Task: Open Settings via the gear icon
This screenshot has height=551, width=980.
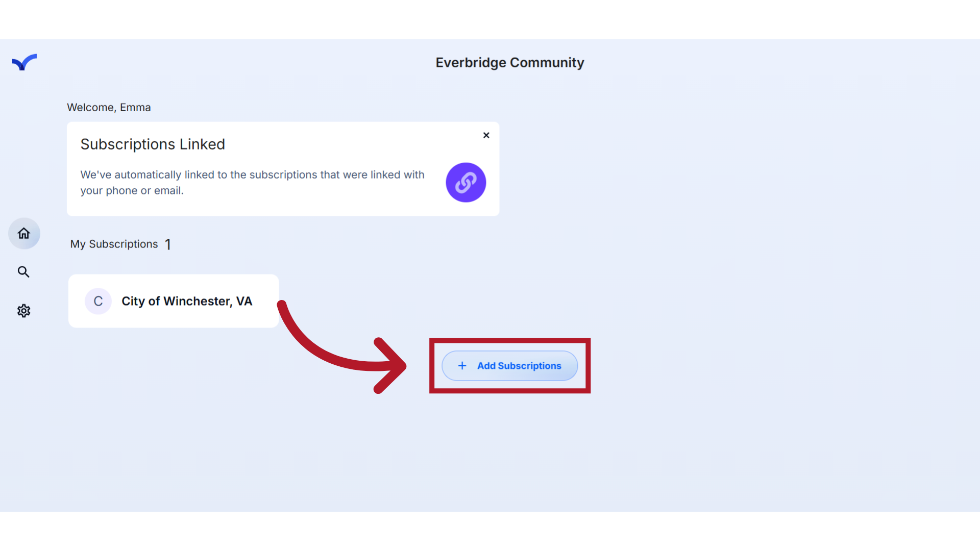Action: [x=23, y=311]
